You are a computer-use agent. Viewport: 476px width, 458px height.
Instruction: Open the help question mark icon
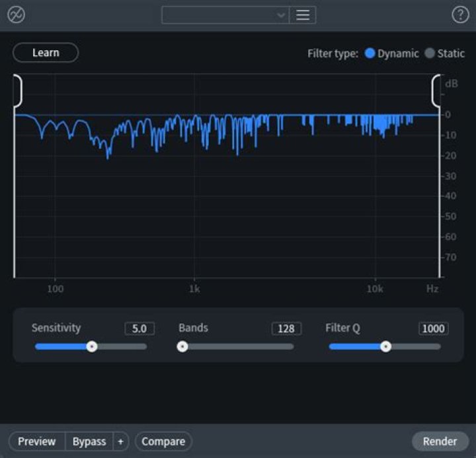[x=459, y=15]
